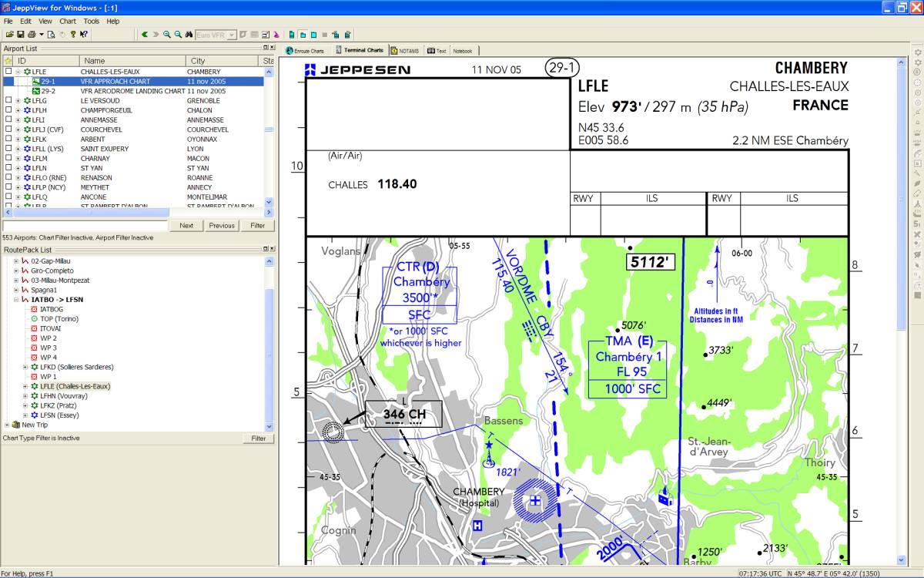Click the Print toolbar icon

tap(31, 35)
